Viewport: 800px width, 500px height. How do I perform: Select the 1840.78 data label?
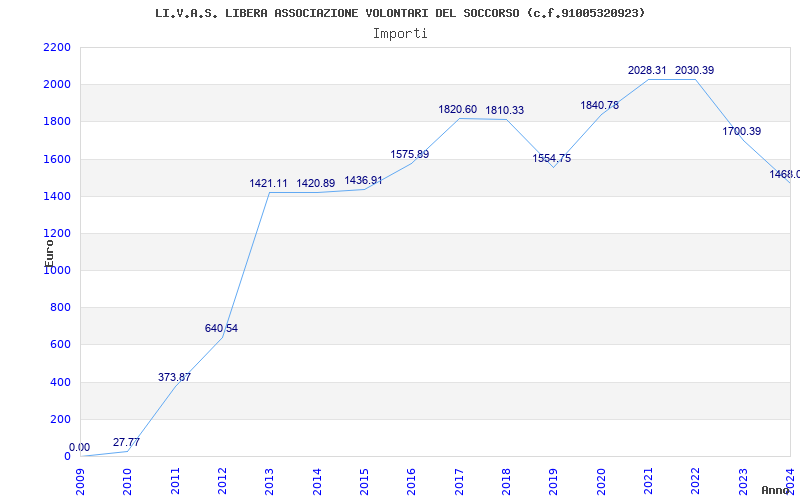click(599, 105)
